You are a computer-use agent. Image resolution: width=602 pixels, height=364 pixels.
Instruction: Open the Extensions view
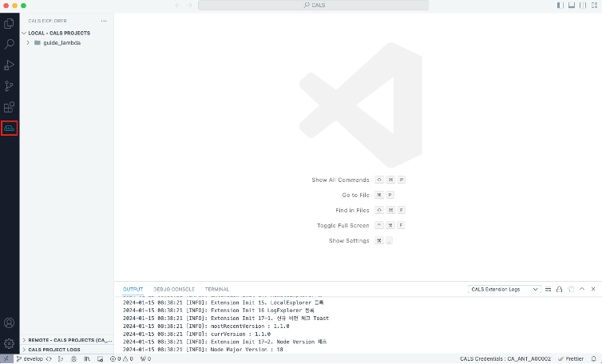pos(10,107)
